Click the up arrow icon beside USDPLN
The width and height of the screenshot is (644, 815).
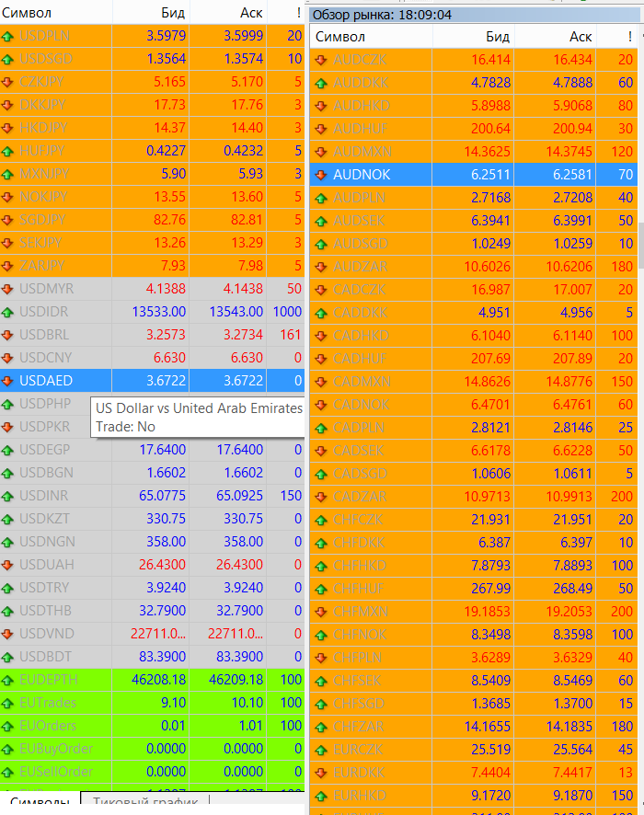[7, 37]
